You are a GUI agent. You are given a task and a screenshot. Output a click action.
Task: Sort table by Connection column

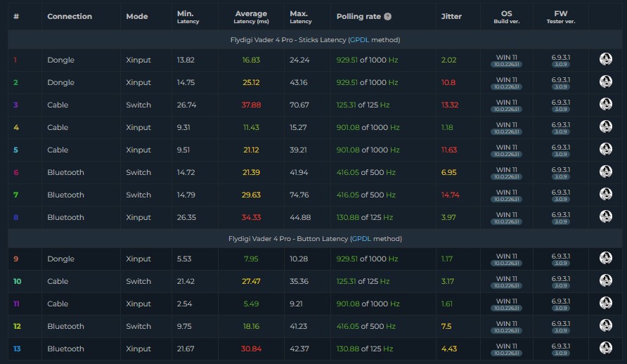70,16
